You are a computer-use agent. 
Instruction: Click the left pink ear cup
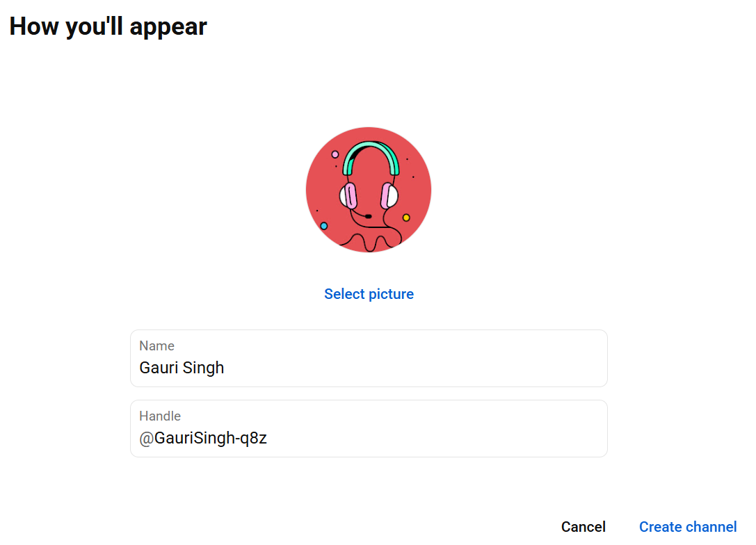(351, 195)
